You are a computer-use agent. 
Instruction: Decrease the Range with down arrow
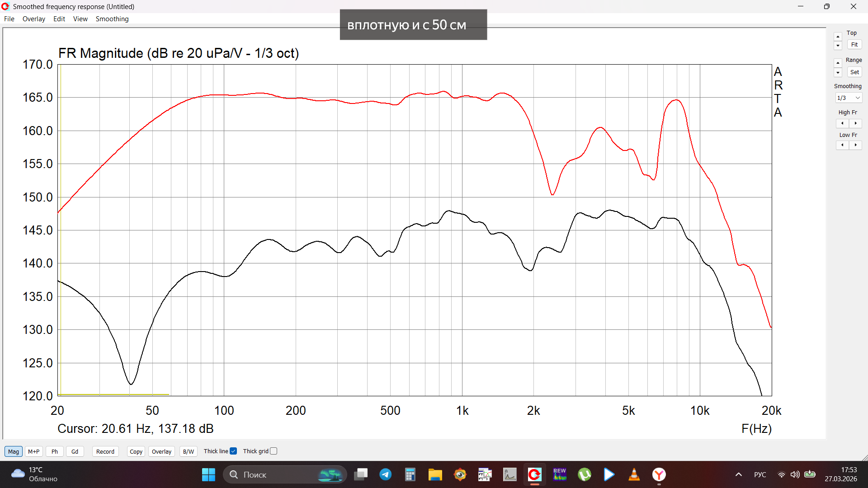pos(838,73)
